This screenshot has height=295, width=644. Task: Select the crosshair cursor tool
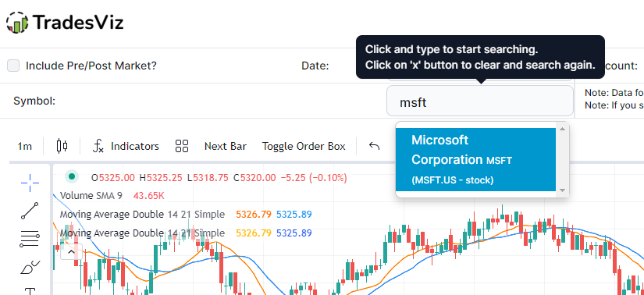click(30, 183)
